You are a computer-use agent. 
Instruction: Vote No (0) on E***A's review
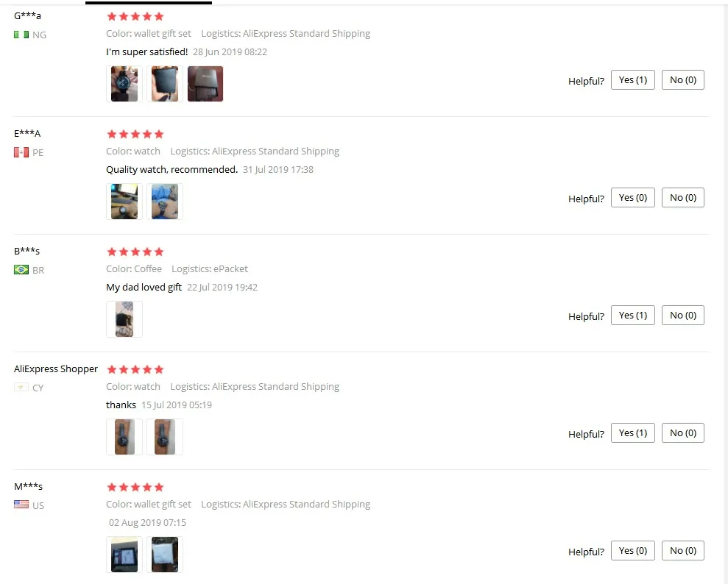[x=683, y=198]
